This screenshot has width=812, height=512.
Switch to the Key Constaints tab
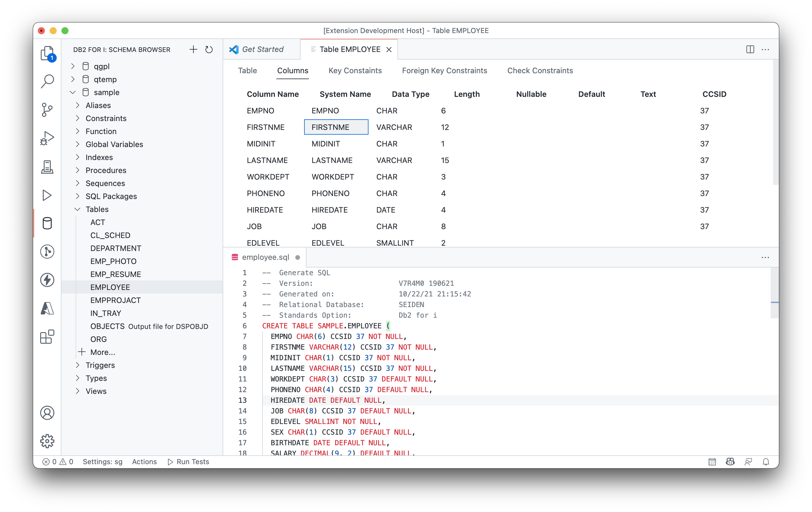(x=355, y=71)
